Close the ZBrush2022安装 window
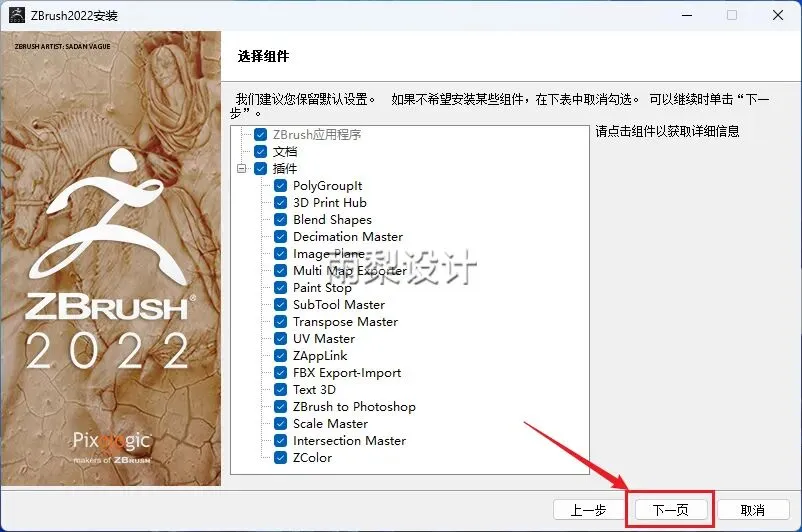 [778, 15]
